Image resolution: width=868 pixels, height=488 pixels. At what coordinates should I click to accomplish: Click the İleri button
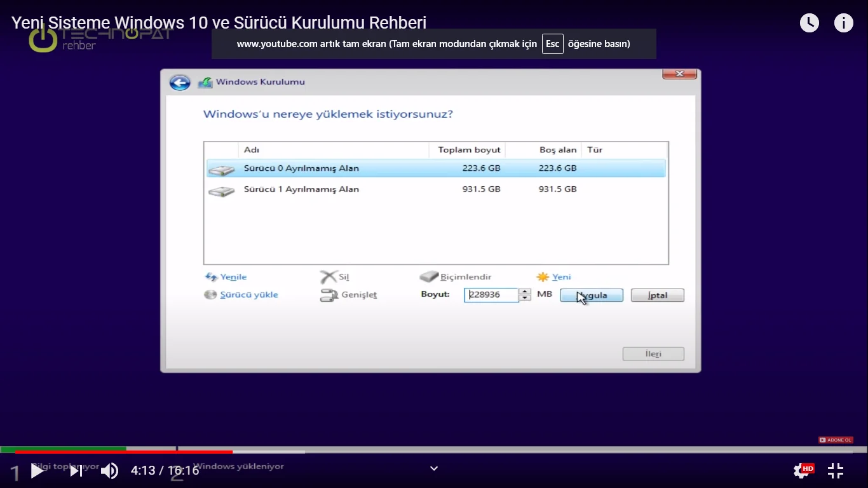pos(653,354)
